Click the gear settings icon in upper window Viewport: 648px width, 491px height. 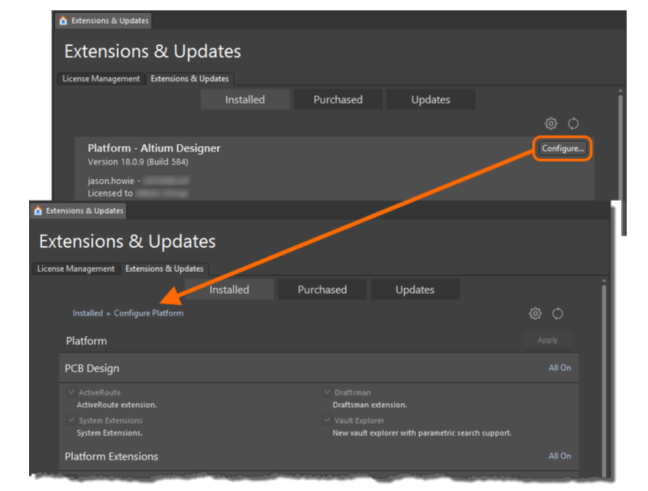(551, 124)
